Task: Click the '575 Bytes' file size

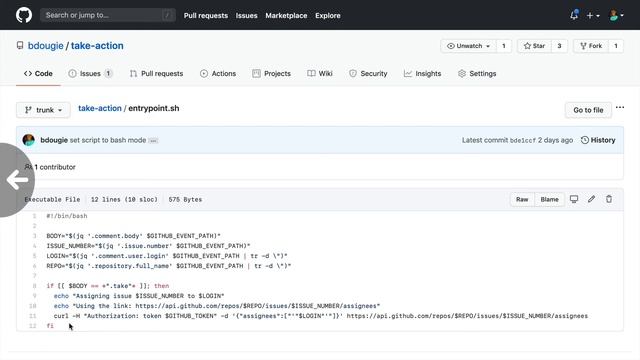Action: tap(185, 200)
